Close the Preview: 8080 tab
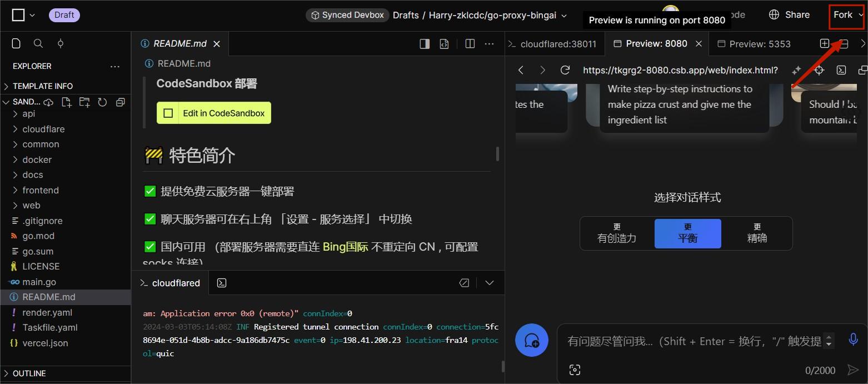Screen dimensions: 868x384 [x=699, y=44]
